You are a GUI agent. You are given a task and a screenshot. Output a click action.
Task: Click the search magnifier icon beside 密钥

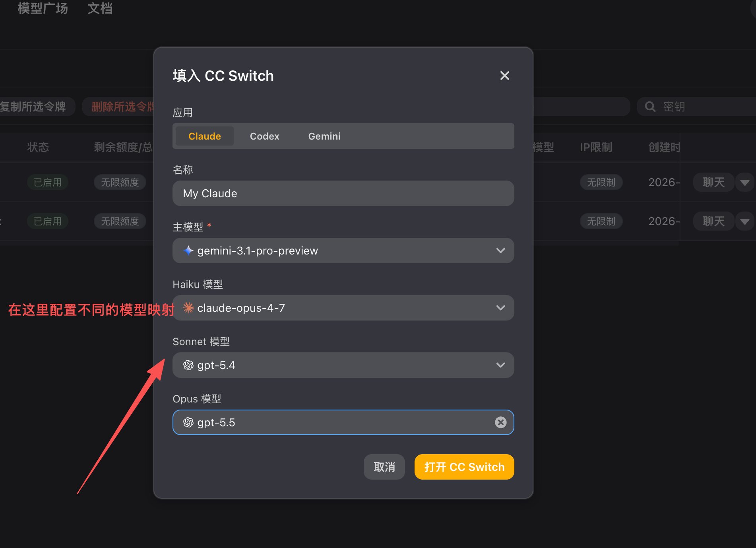point(650,107)
